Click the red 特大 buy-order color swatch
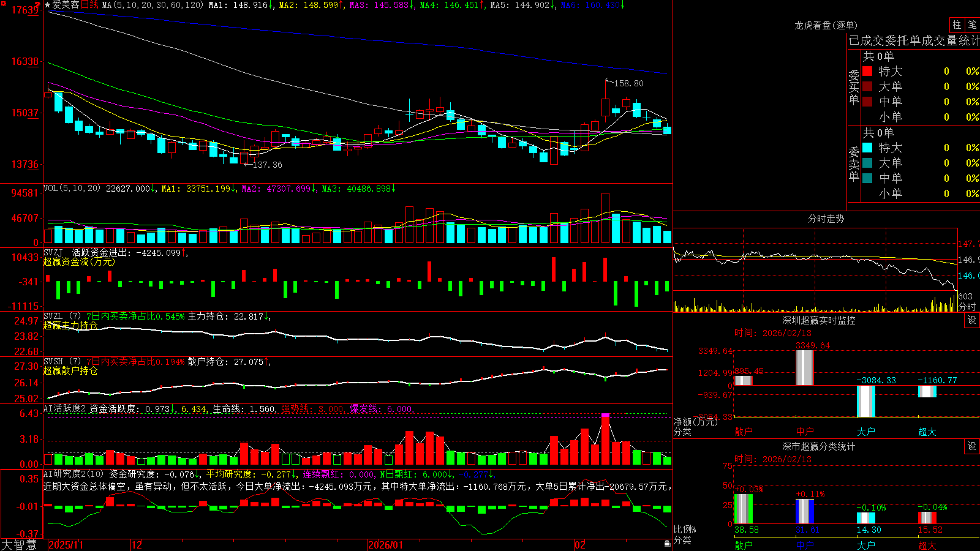 (x=867, y=71)
